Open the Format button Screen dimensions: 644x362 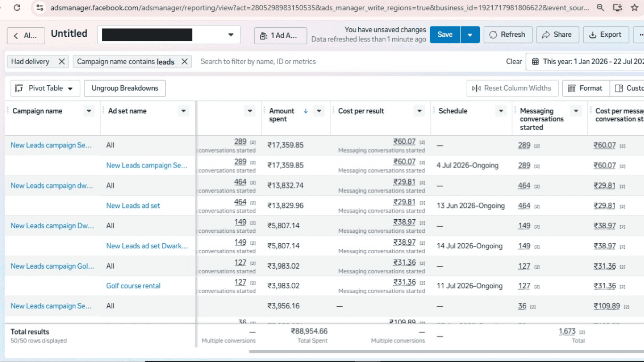tap(586, 88)
